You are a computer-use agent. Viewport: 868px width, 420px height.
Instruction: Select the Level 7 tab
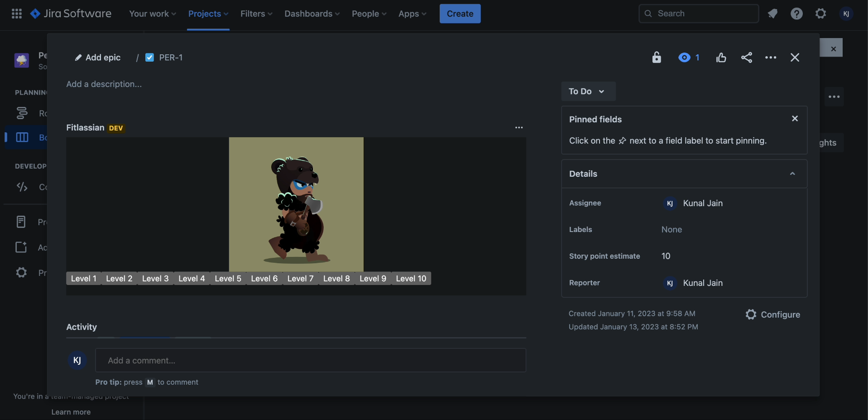300,279
